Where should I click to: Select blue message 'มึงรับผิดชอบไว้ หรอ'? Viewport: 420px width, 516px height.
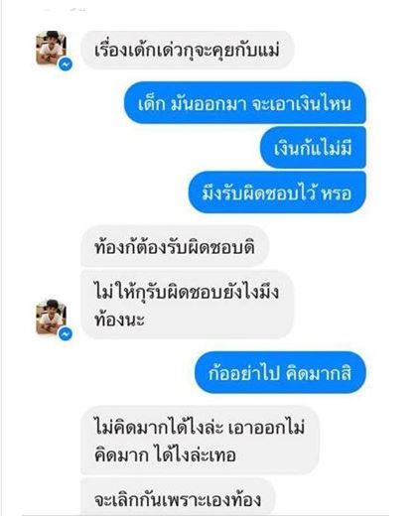(x=277, y=193)
